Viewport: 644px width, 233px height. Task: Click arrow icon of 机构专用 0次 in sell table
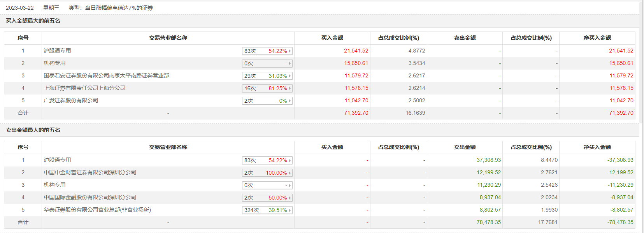(290, 185)
